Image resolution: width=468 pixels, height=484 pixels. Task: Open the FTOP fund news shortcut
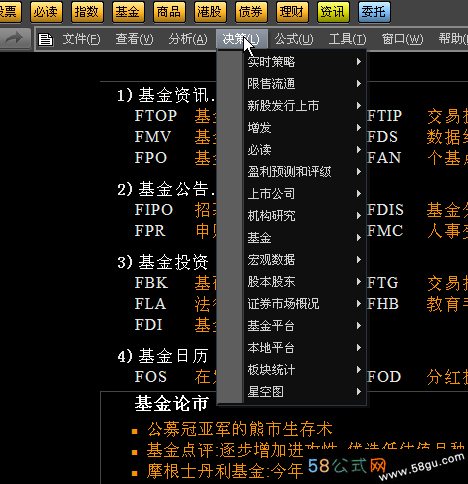pyautogui.click(x=156, y=116)
